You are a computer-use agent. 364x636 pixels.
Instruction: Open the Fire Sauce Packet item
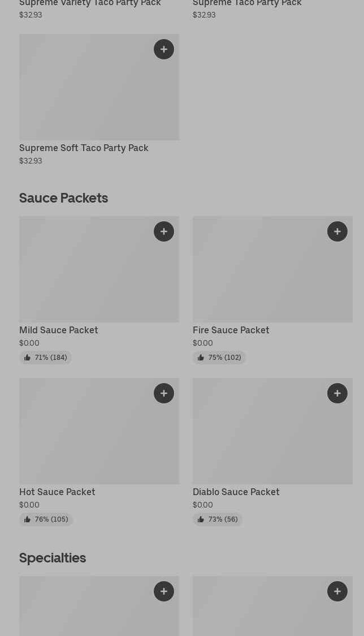[231, 330]
